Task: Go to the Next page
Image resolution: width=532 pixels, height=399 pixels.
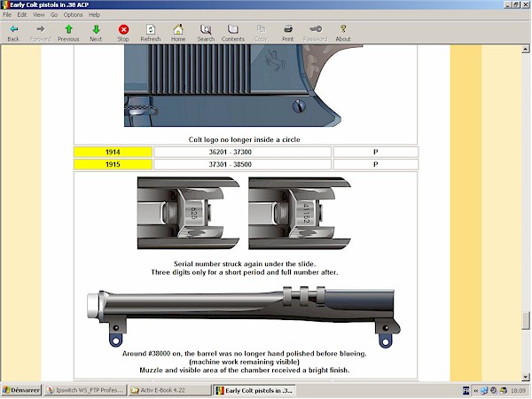Action: [96, 33]
